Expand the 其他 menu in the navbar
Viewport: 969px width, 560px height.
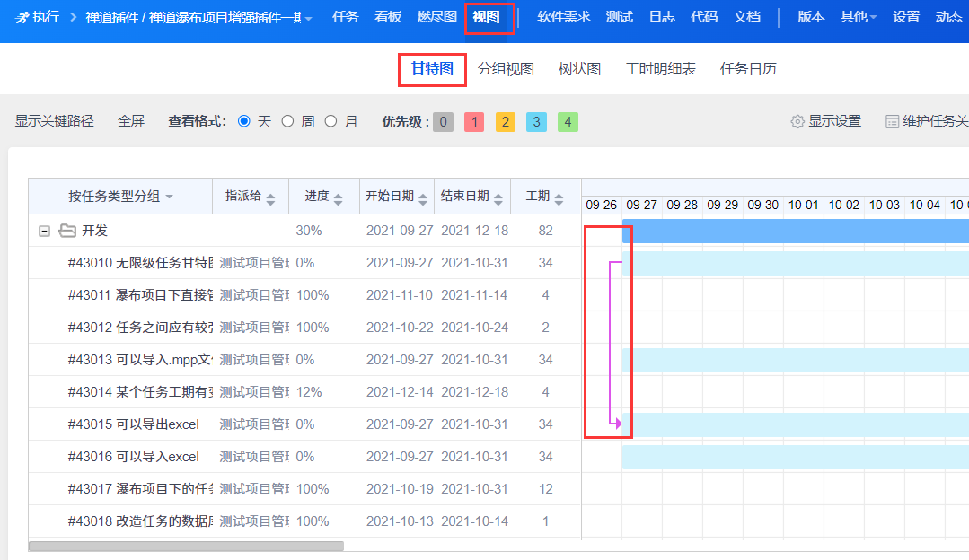coord(859,17)
